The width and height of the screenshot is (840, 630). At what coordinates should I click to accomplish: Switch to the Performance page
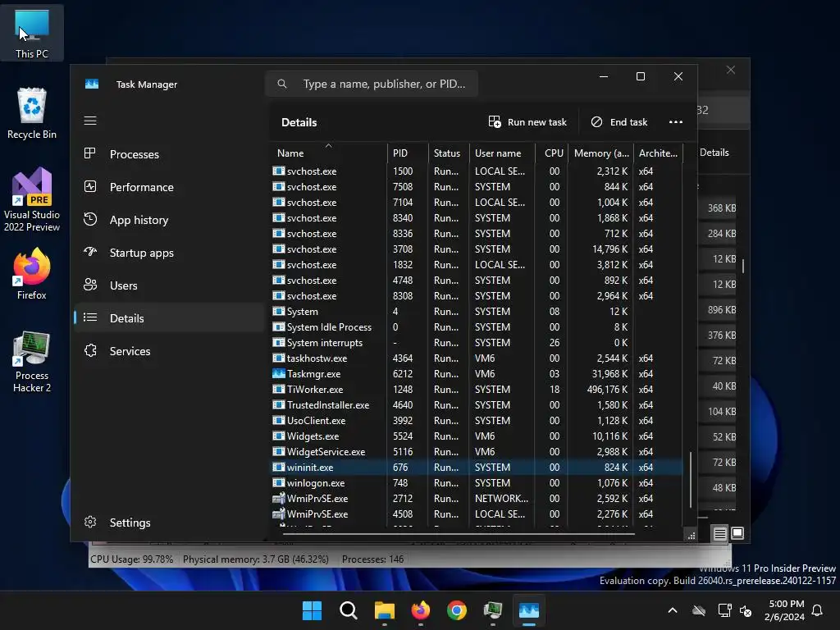pyautogui.click(x=168, y=187)
